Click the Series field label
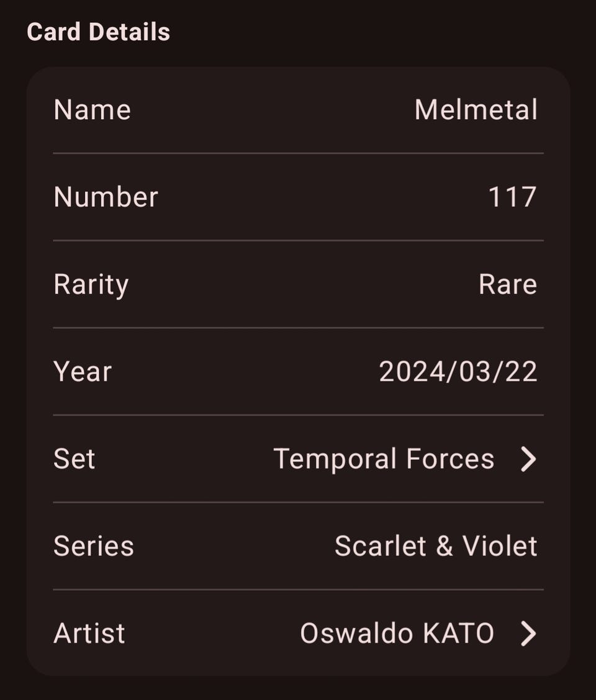Image resolution: width=596 pixels, height=700 pixels. coord(93,547)
